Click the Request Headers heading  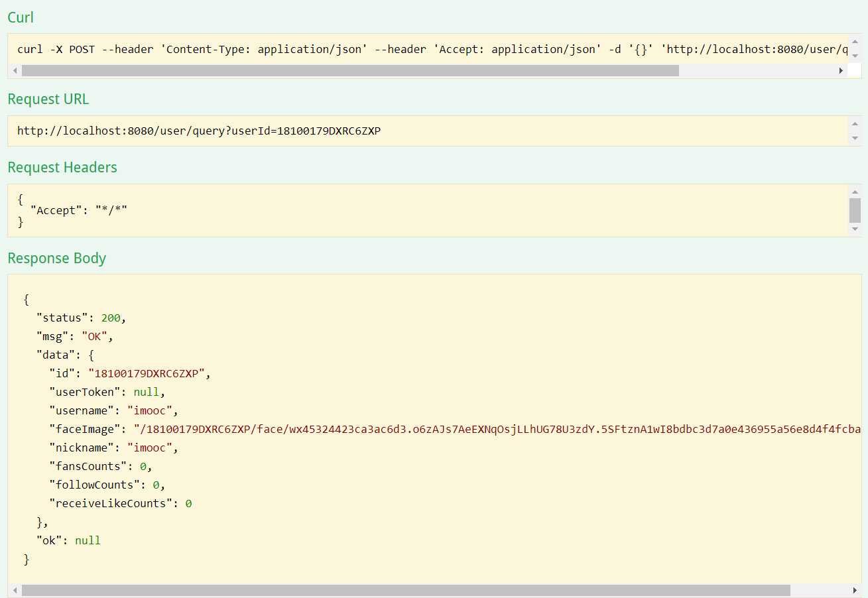coord(62,168)
